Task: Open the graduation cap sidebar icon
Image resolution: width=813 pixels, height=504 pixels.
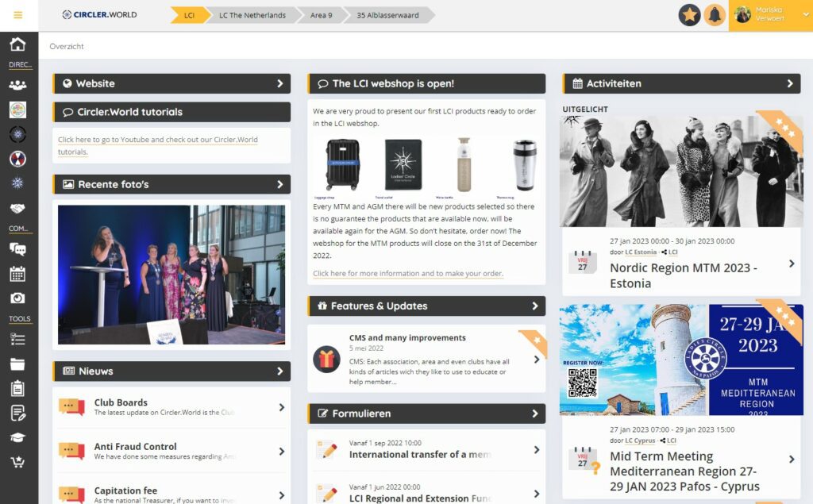Action: tap(17, 437)
